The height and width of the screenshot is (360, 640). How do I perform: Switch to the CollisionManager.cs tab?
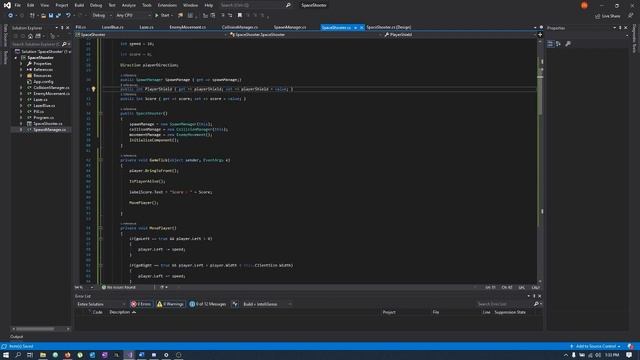240,27
